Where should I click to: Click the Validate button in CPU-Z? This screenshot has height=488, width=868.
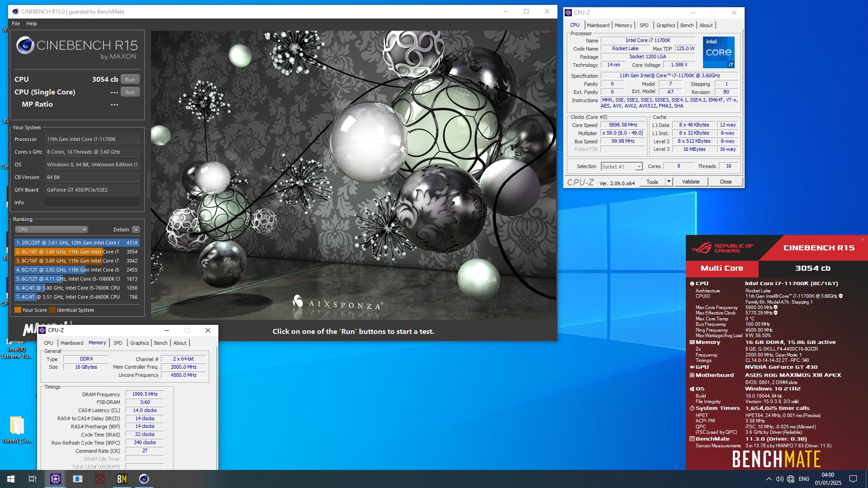click(x=691, y=182)
